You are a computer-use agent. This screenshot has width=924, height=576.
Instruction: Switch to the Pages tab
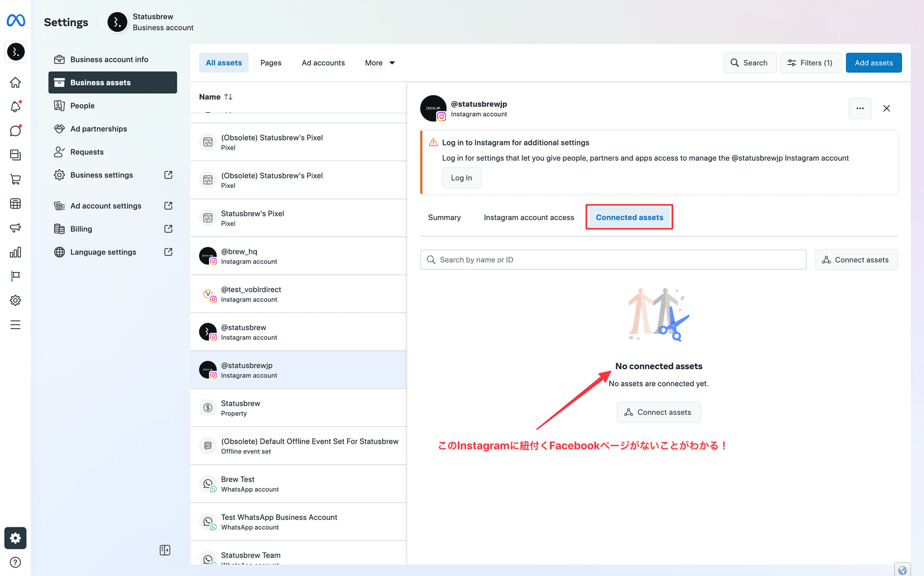[x=270, y=63]
